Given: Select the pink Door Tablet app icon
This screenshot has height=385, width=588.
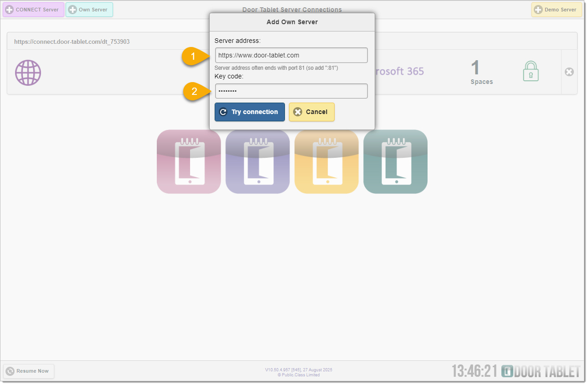Looking at the screenshot, I should [189, 162].
